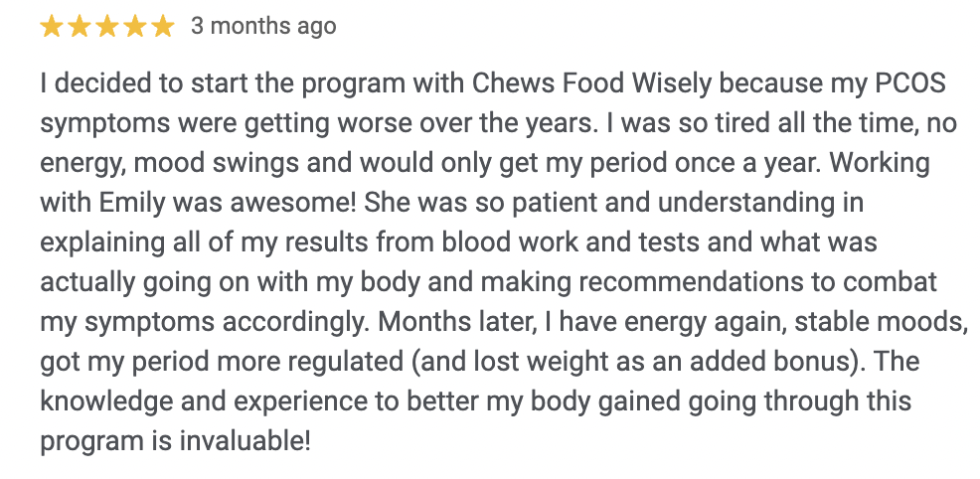980x479 pixels.
Task: Click the middle star of the five-star rating
Action: coord(107,27)
